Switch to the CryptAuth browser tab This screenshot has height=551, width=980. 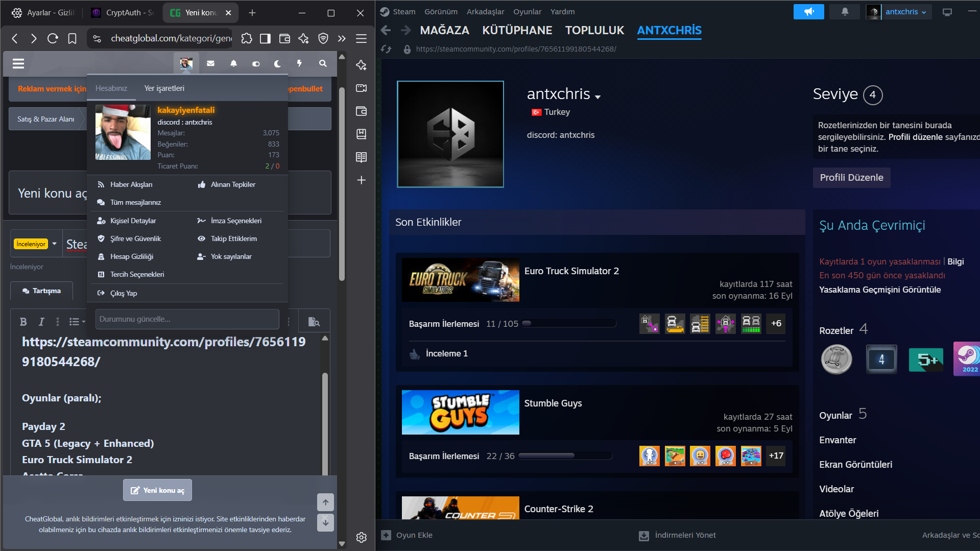click(x=123, y=13)
